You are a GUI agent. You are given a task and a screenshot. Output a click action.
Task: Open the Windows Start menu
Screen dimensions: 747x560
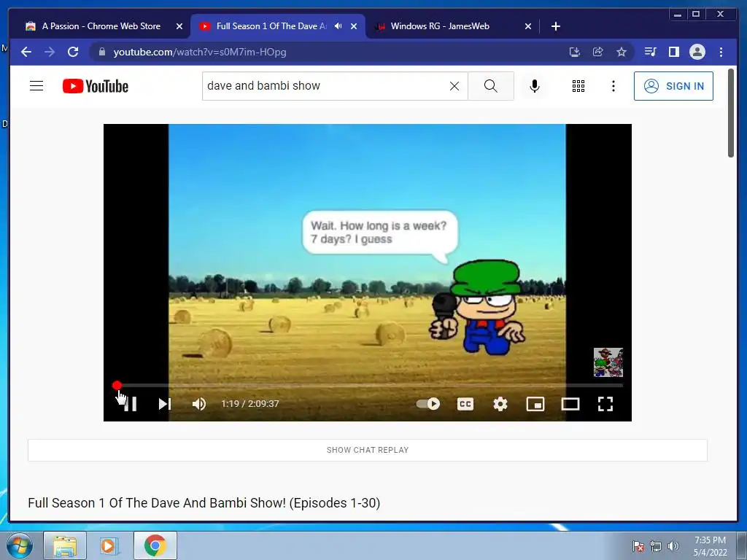[19, 545]
